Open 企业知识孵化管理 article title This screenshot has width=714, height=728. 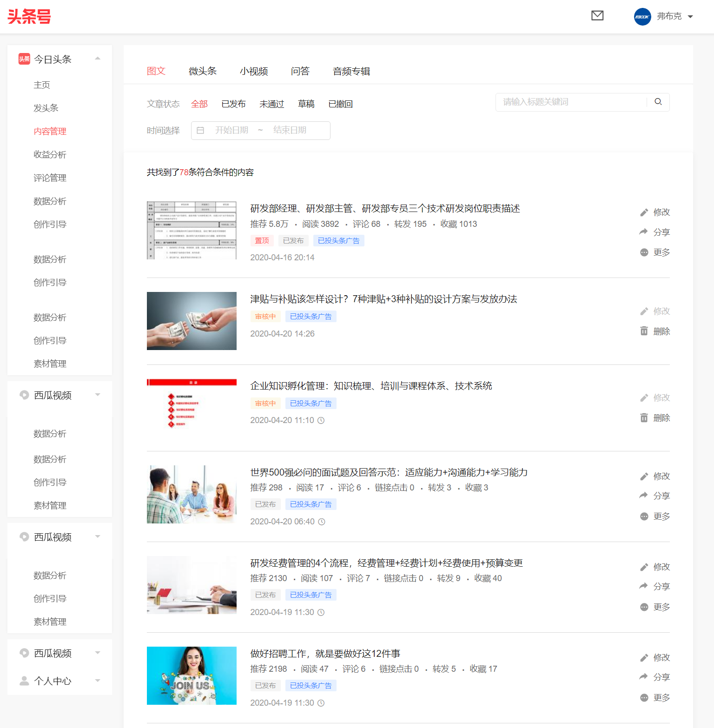(371, 386)
